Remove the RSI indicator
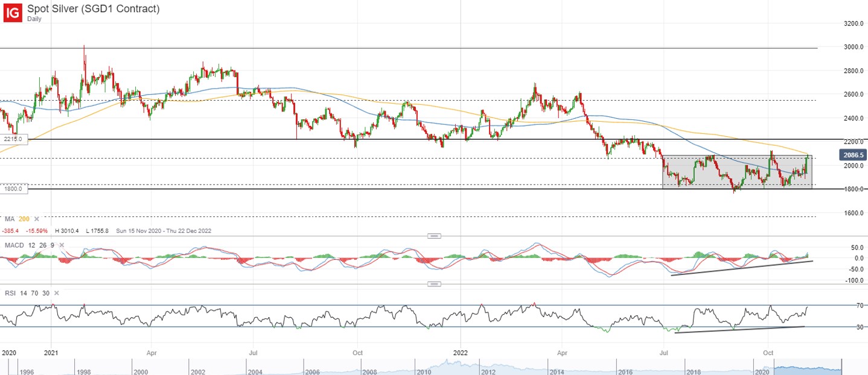 (x=56, y=292)
